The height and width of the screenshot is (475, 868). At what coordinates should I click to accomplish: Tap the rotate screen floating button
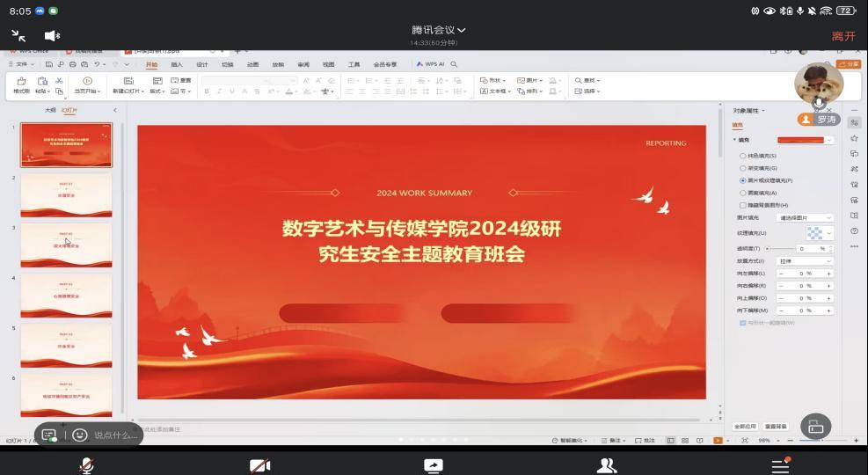pos(815,427)
